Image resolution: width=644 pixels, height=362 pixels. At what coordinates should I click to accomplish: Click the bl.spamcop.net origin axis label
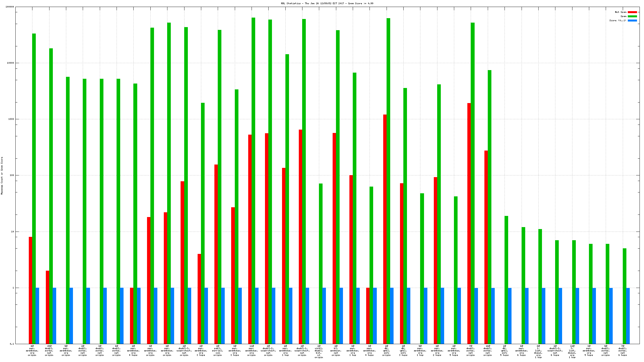(x=336, y=351)
